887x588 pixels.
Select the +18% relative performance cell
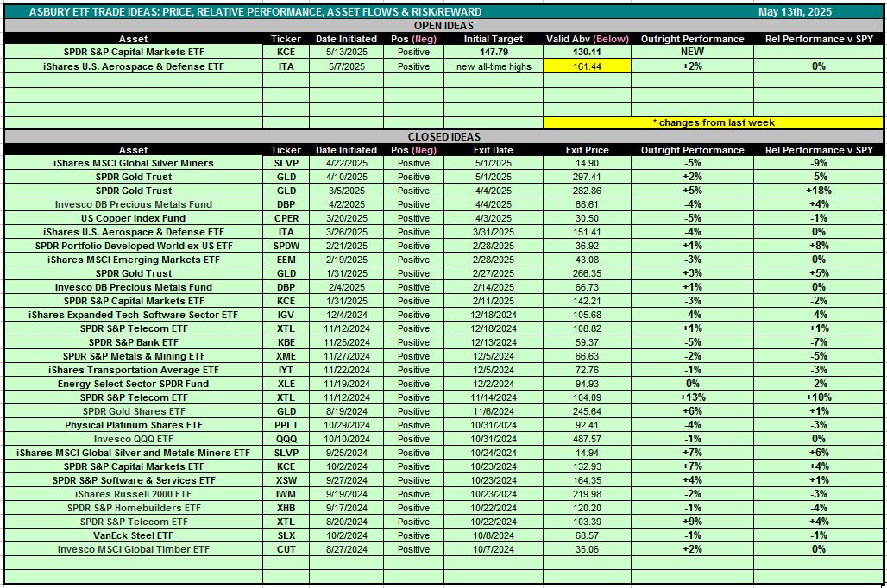tap(818, 191)
